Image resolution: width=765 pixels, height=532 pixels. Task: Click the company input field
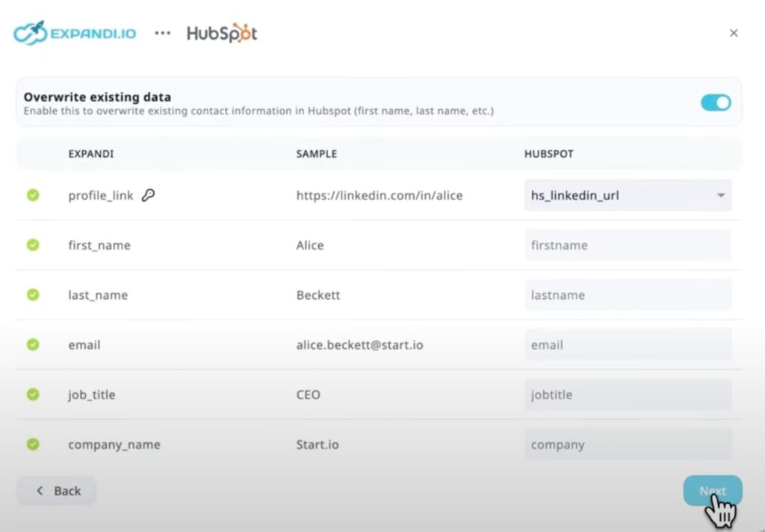[x=628, y=444]
